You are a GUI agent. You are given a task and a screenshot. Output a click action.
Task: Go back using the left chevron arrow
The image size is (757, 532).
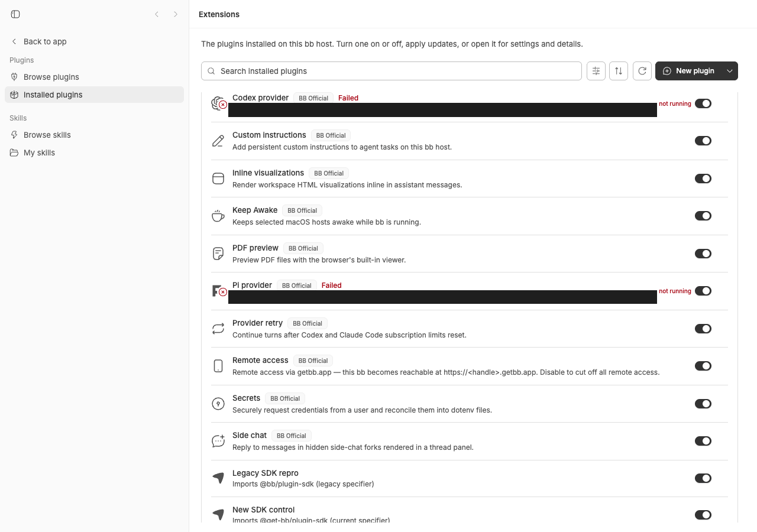157,14
